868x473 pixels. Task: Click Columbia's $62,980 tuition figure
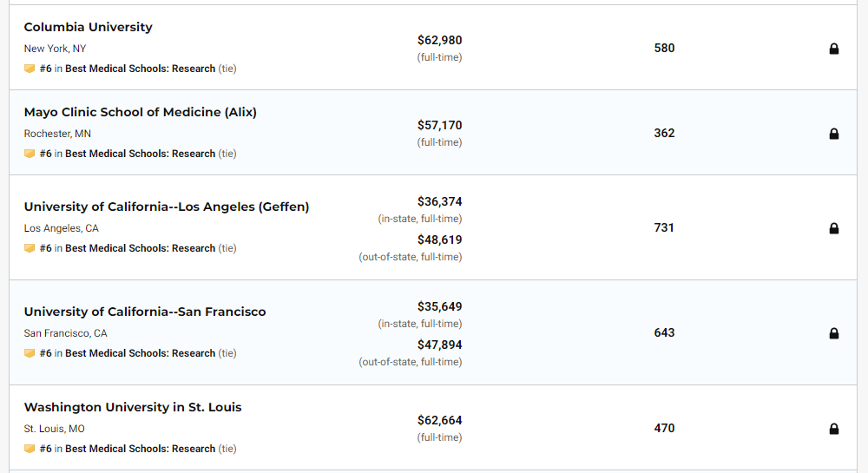(x=439, y=40)
